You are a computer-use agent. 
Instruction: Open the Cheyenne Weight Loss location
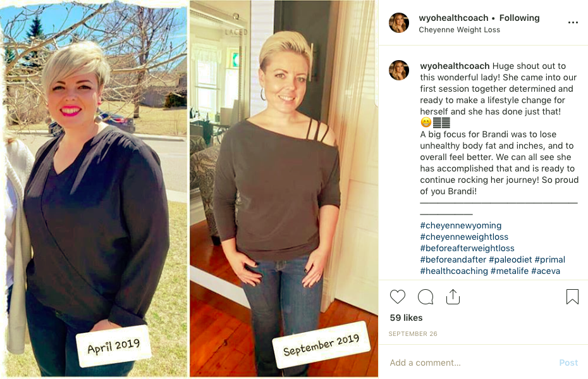(x=460, y=30)
